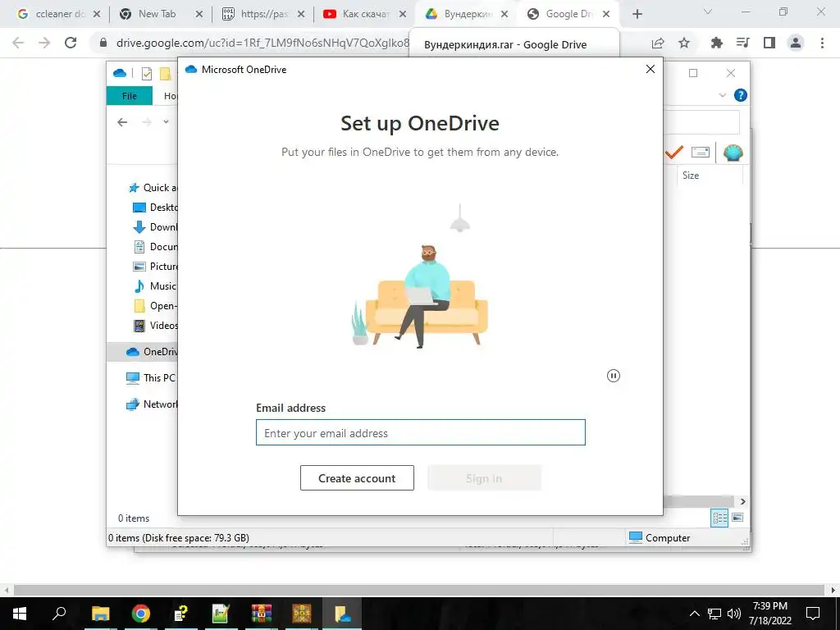Viewport: 840px width, 630px height.
Task: Switch Explorer to details view
Action: point(719,518)
